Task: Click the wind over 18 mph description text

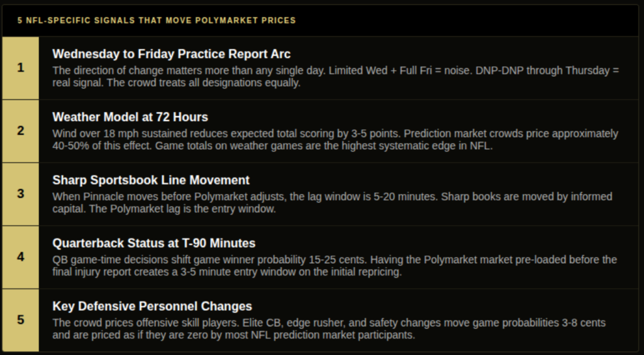Action: [x=335, y=140]
